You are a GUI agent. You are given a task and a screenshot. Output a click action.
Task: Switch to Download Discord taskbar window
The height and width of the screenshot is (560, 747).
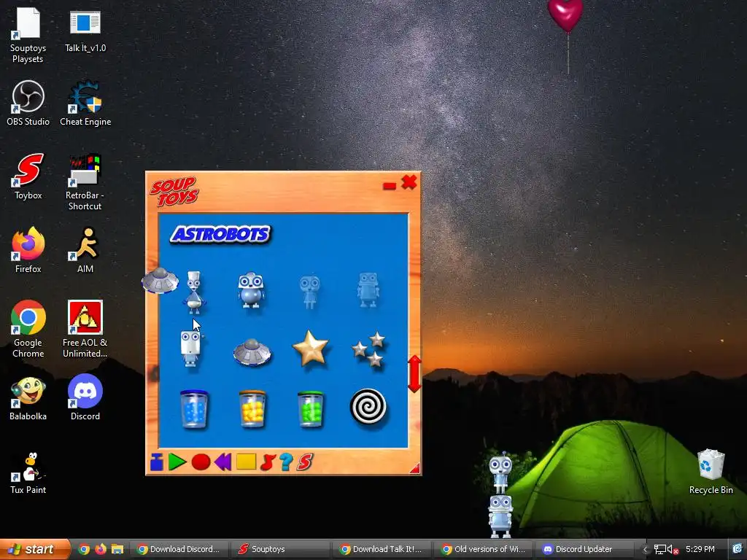click(x=179, y=549)
